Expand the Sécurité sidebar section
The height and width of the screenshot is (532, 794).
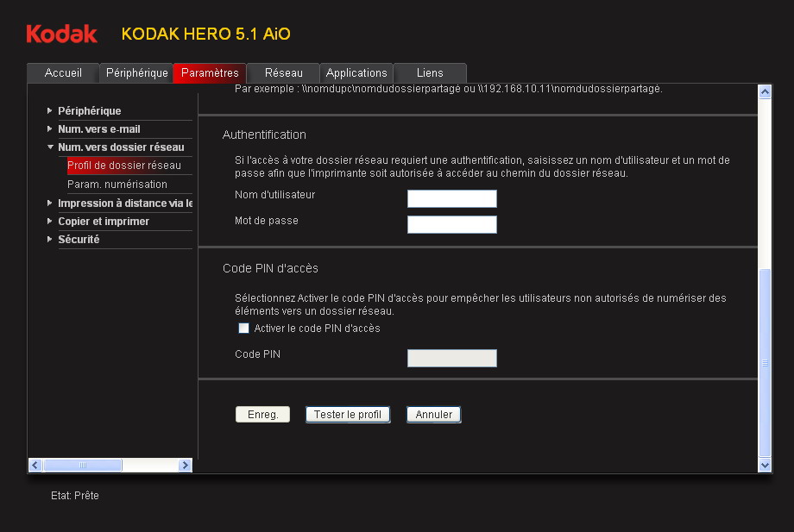pyautogui.click(x=78, y=240)
